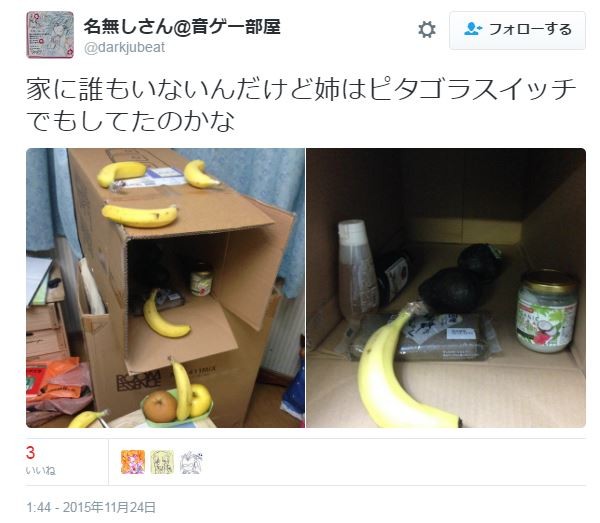This screenshot has width=600, height=523.
Task: Open the gear settings menu
Action: [427, 30]
